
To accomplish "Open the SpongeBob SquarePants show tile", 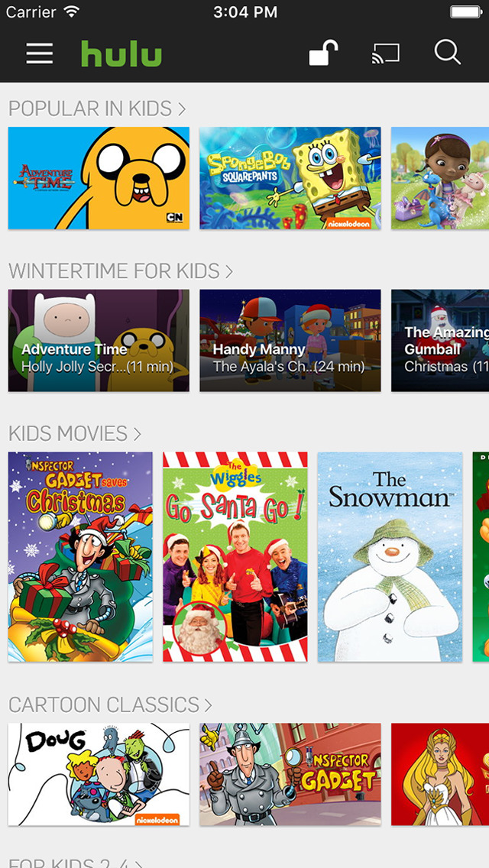I will 290,178.
